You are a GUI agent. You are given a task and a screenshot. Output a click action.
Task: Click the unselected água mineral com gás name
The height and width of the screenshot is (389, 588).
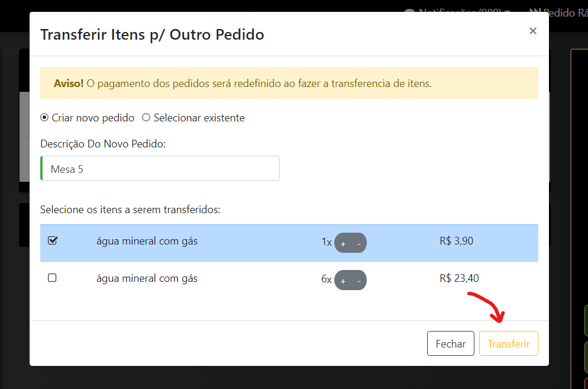coord(147,278)
